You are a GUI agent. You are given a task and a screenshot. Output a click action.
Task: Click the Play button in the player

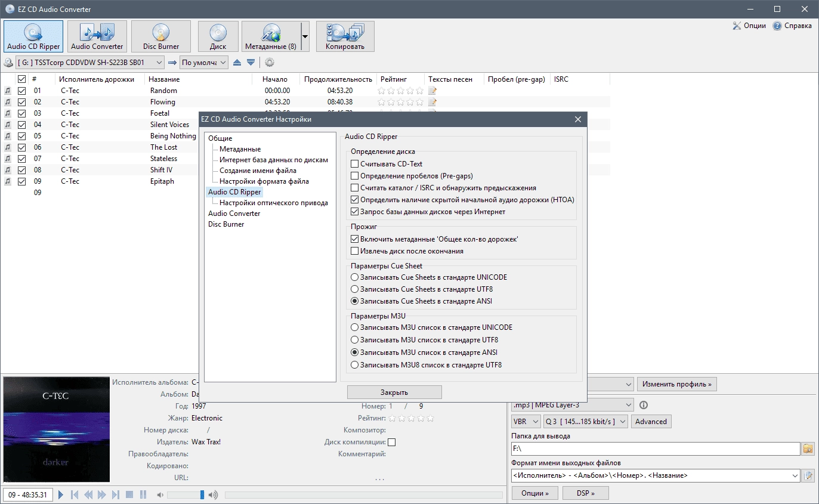tap(61, 494)
